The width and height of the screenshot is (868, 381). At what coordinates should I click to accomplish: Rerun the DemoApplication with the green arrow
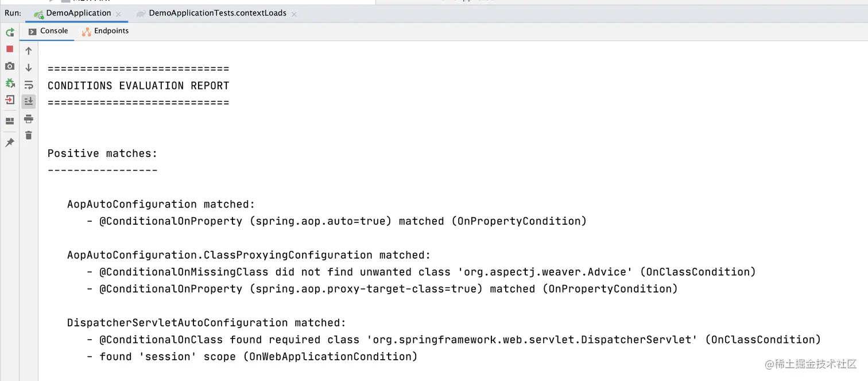[x=10, y=32]
